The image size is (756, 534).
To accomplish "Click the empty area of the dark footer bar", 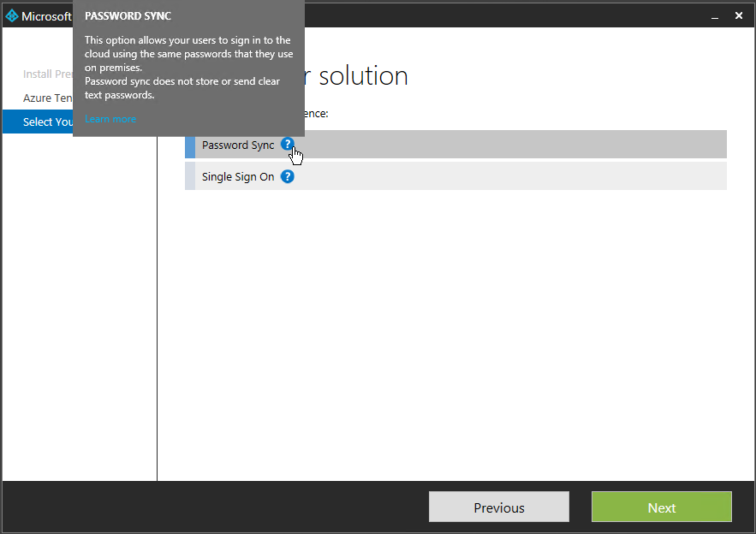I will pos(214,507).
